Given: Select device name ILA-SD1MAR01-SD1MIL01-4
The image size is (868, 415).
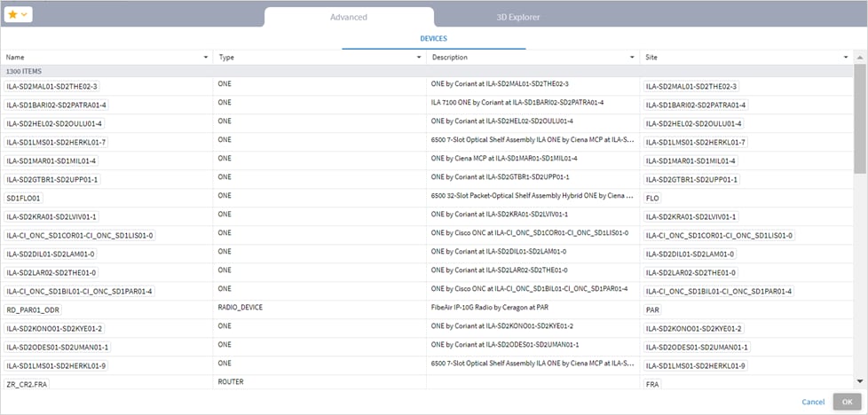Looking at the screenshot, I should tap(52, 161).
